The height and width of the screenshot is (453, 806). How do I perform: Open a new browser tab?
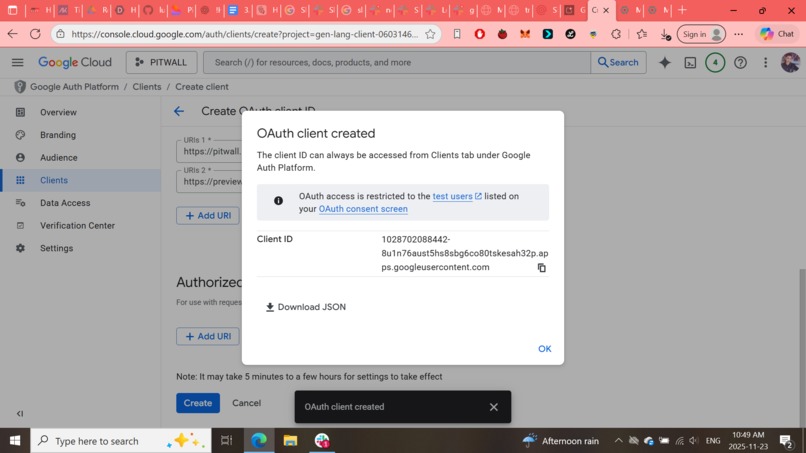pos(682,10)
